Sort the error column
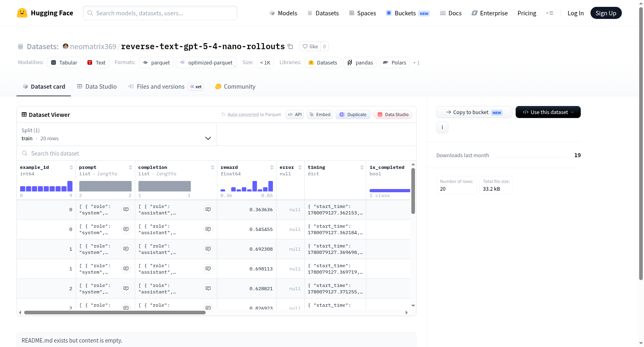The image size is (644, 347). 300,167
